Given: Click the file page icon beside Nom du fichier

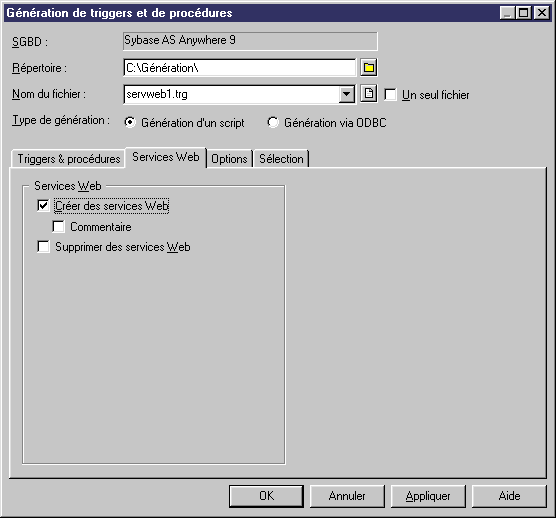Looking at the screenshot, I should (x=369, y=94).
